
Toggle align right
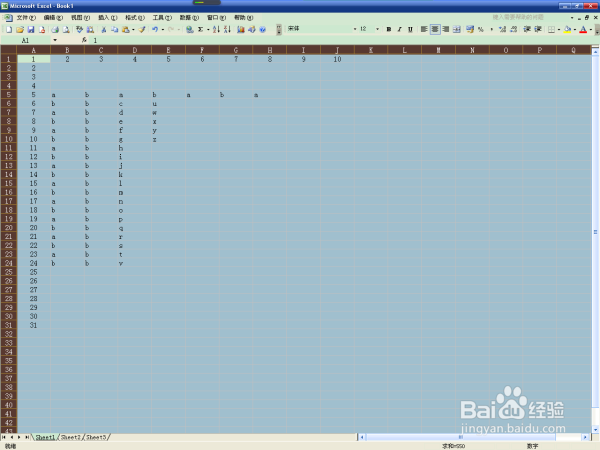coord(446,29)
